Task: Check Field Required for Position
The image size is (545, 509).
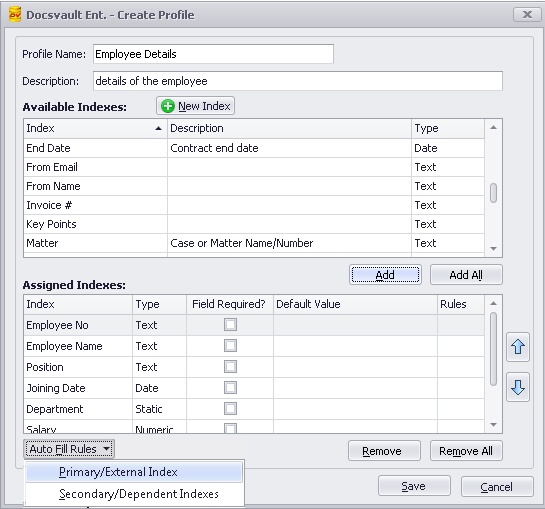Action: click(230, 367)
